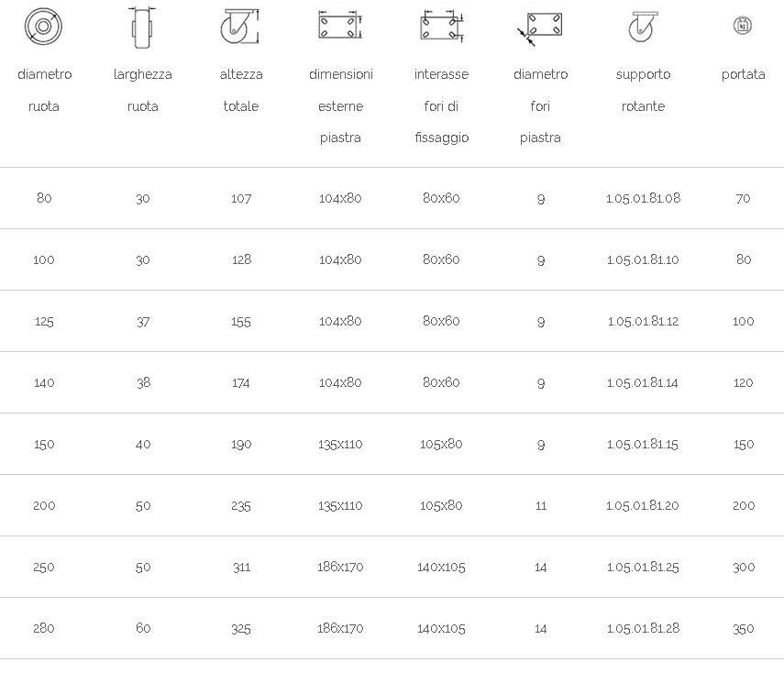Viewport: 784px width, 673px height.
Task: Click the wheel width icon
Action: point(142,27)
